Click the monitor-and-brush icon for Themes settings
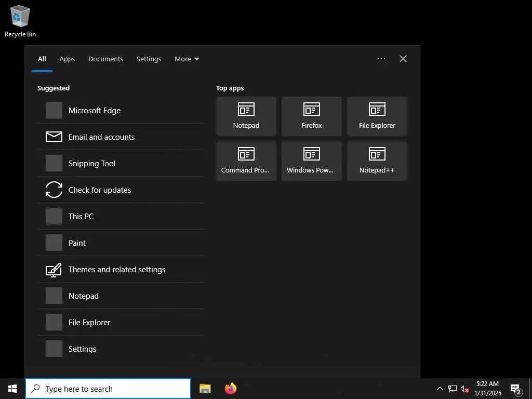Screen dimensions: 532x399 [54, 270]
